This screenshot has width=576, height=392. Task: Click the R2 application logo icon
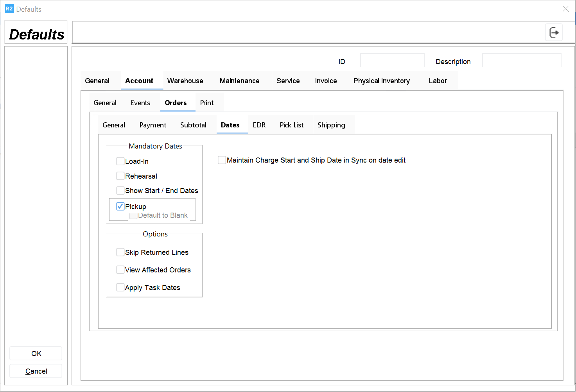point(9,9)
